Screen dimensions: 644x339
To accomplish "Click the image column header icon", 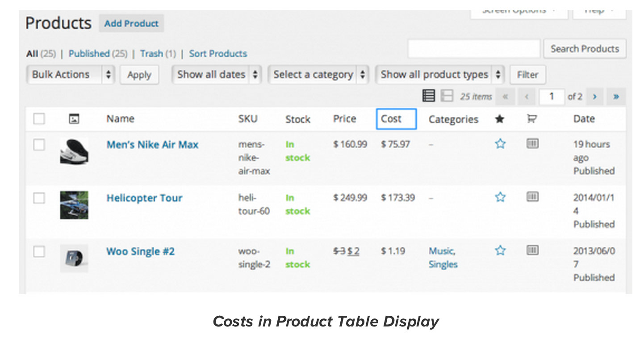I will pyautogui.click(x=74, y=119).
